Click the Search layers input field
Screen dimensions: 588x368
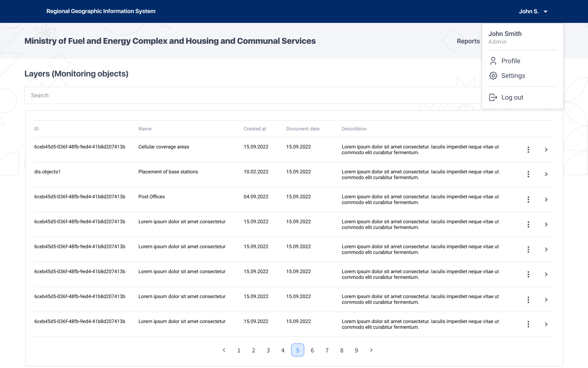pyautogui.click(x=253, y=95)
